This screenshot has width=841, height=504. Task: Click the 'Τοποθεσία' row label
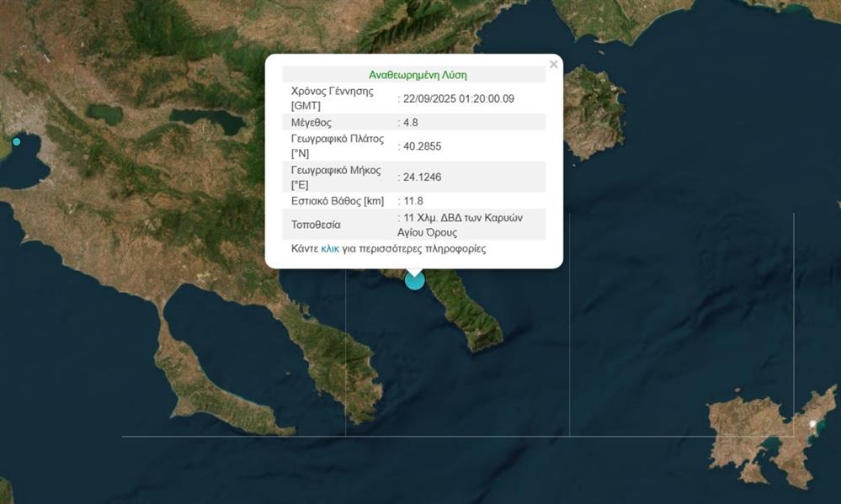316,225
